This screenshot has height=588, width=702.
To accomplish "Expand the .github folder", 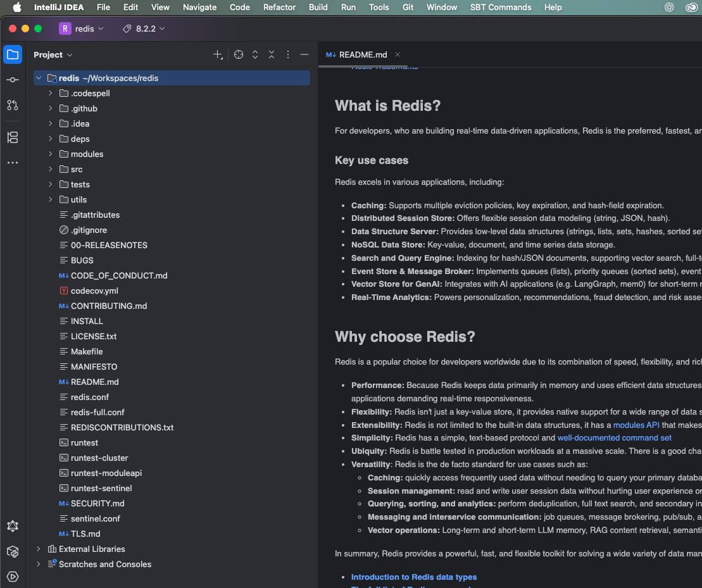I will (51, 108).
